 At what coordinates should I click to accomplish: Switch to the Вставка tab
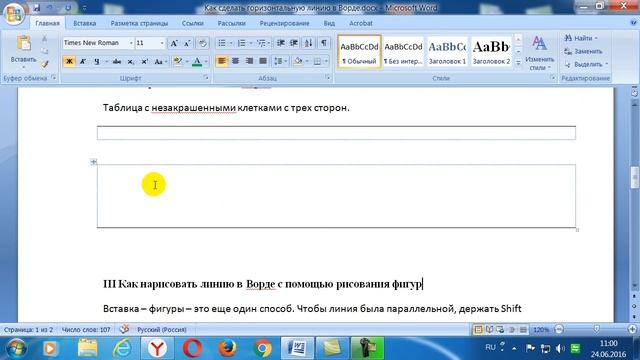point(84,23)
